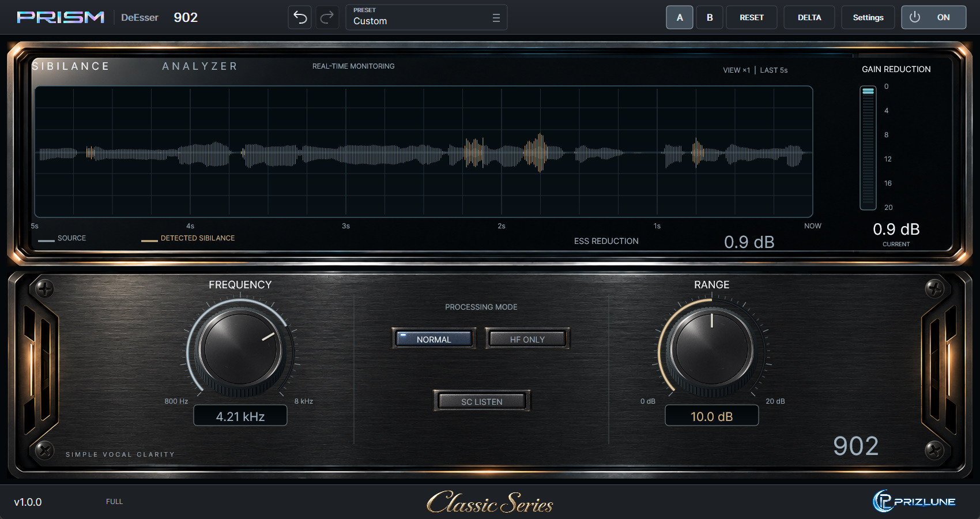This screenshot has width=980, height=519.
Task: Edit the 10.0 dB range value field
Action: [x=712, y=416]
